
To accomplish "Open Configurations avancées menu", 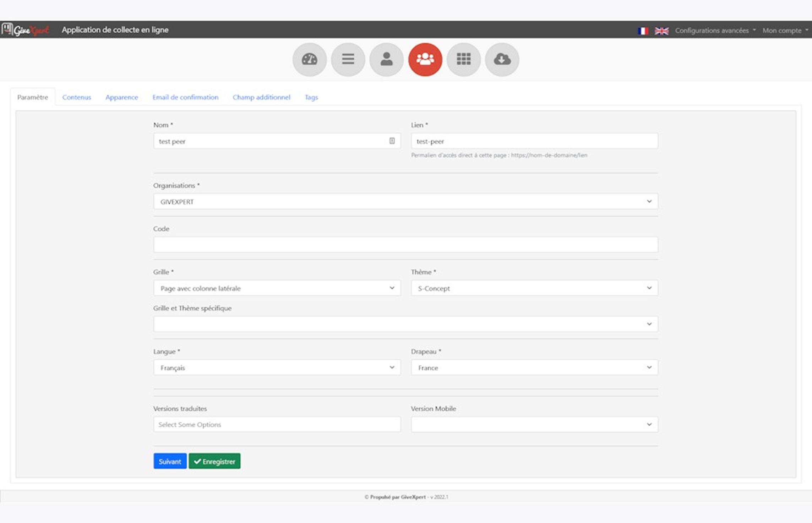I will point(715,31).
